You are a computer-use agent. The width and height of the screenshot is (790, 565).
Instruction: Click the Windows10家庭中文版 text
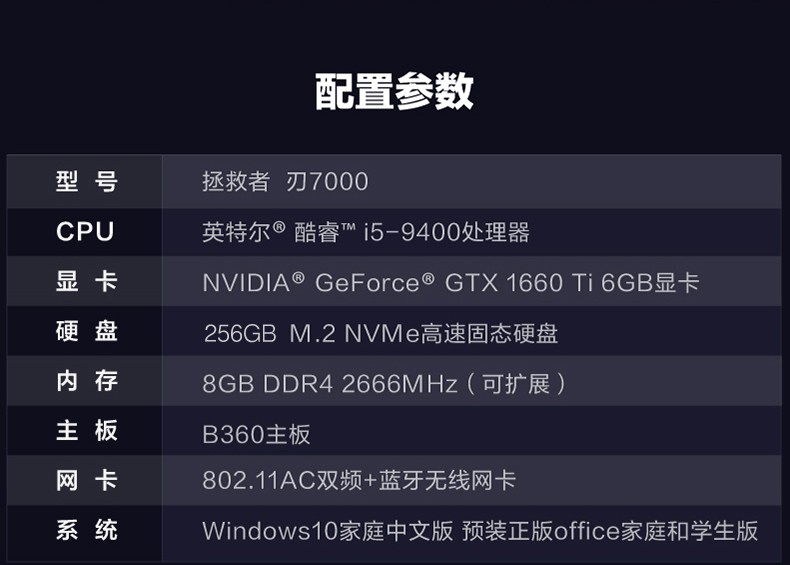(327, 531)
